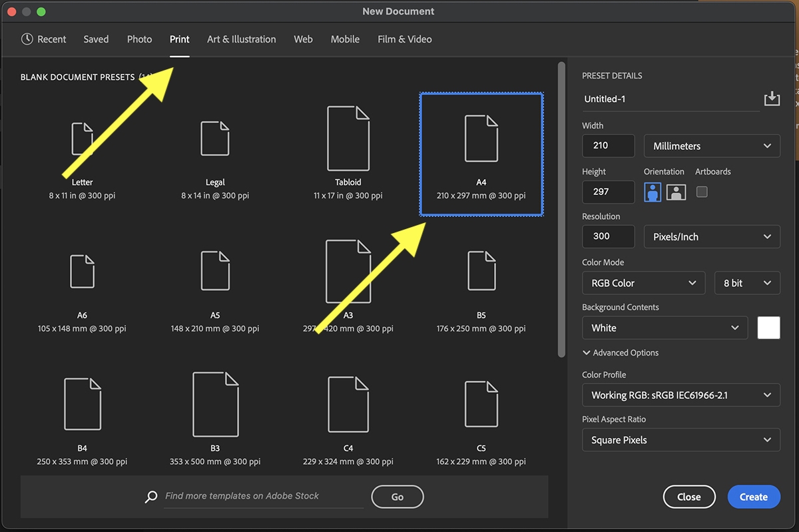
Task: Switch to the Film & Video tab
Action: click(x=405, y=39)
